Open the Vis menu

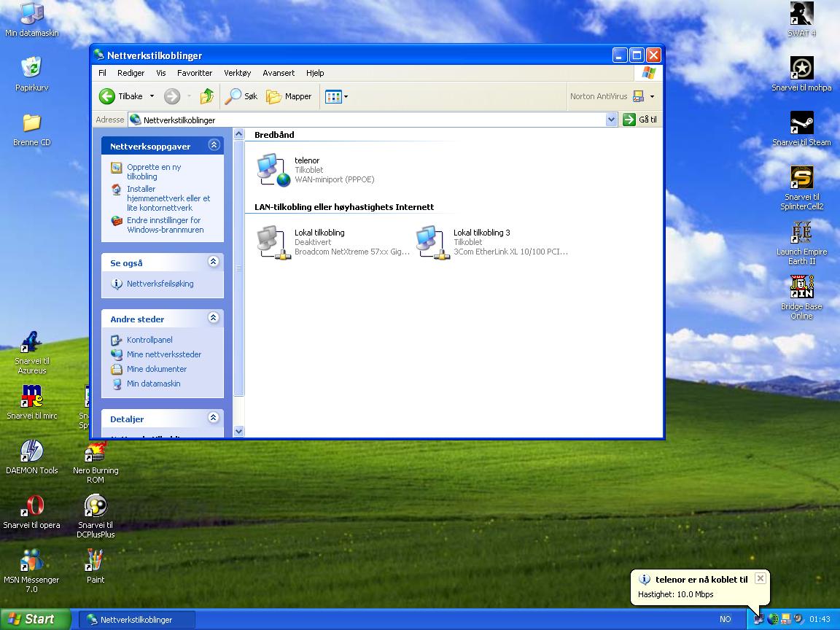click(160, 73)
